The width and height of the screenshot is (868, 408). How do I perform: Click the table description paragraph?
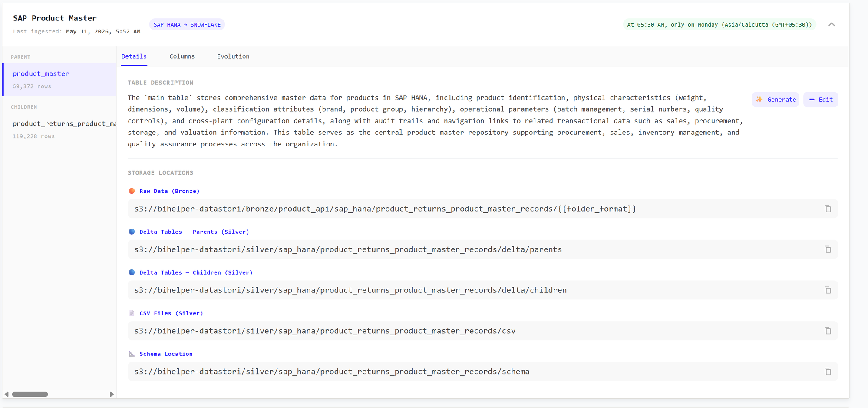436,121
